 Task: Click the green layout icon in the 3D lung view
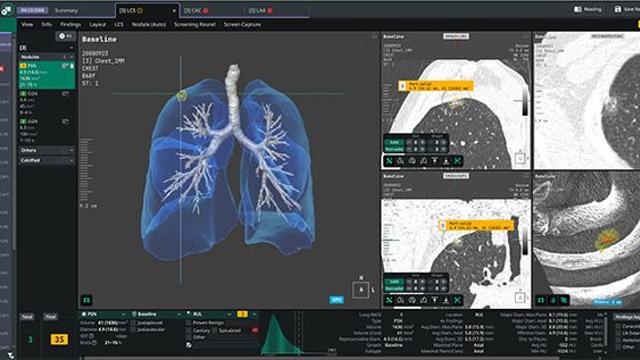(87, 300)
